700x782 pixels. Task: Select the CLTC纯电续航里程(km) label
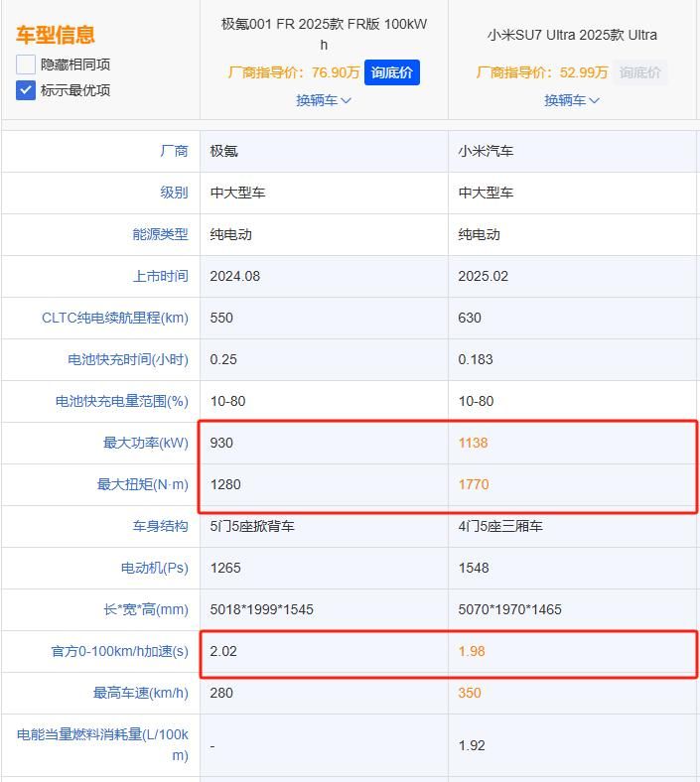point(115,318)
